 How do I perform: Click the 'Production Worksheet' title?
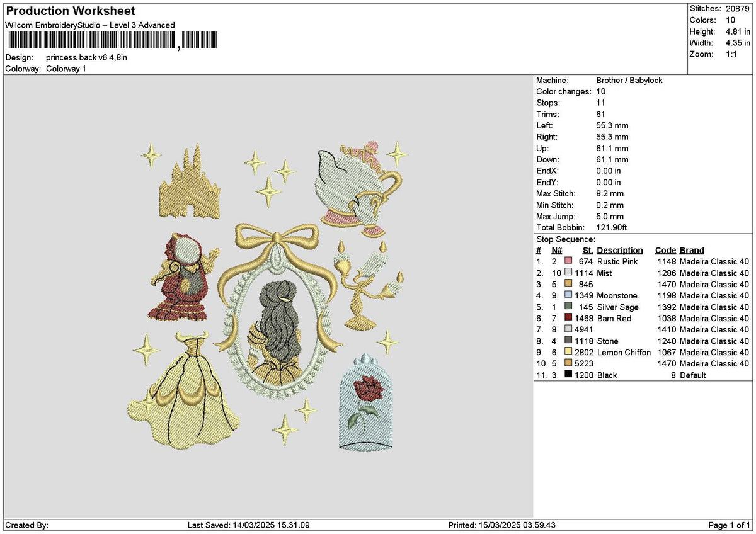click(70, 11)
